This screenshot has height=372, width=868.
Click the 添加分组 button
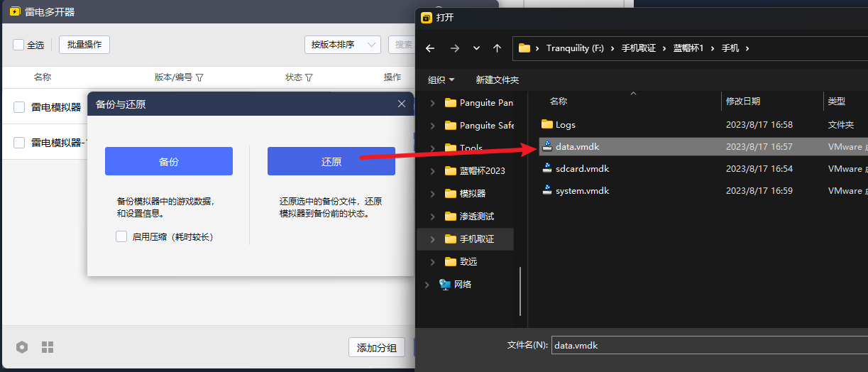[x=377, y=347]
